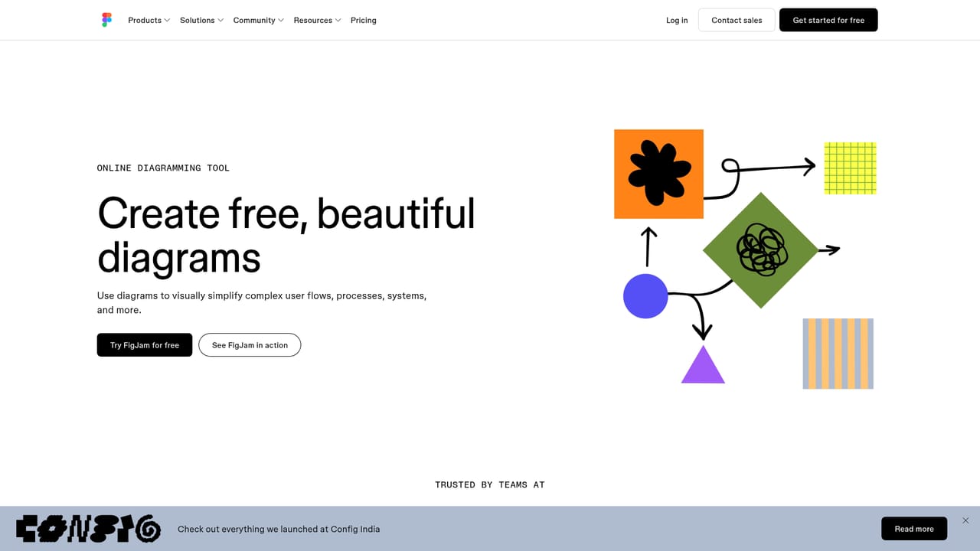The image size is (980, 551).
Task: Click the orange square with black flower
Action: pyautogui.click(x=658, y=174)
